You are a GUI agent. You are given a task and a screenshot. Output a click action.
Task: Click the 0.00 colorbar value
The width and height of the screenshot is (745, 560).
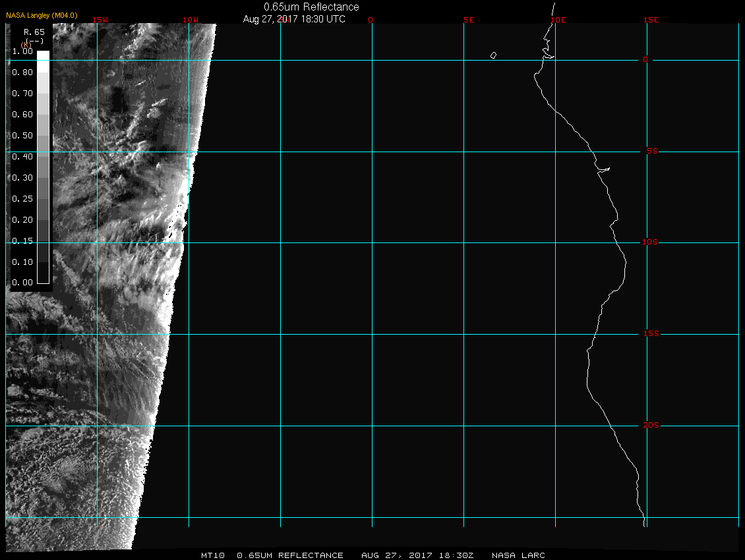tap(22, 282)
